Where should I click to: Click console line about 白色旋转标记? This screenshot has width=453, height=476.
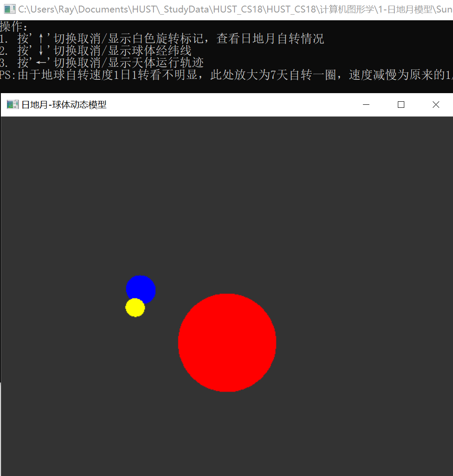(x=162, y=39)
